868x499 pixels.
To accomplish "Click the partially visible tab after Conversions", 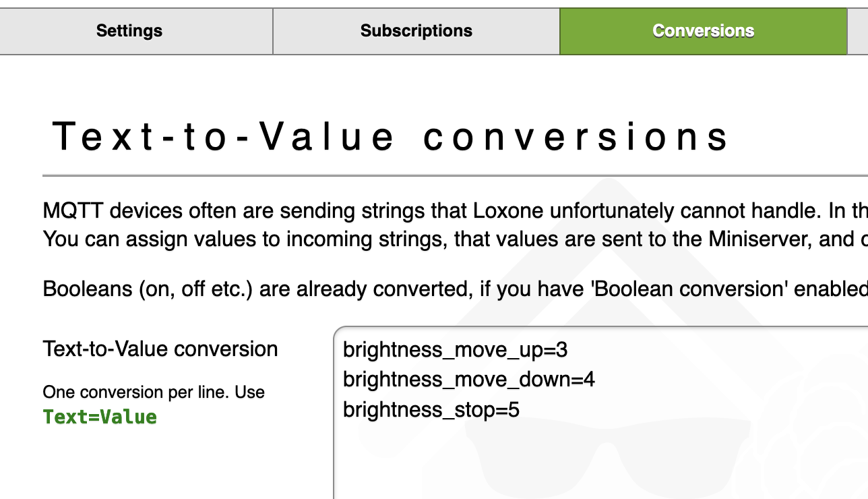I will coord(858,31).
